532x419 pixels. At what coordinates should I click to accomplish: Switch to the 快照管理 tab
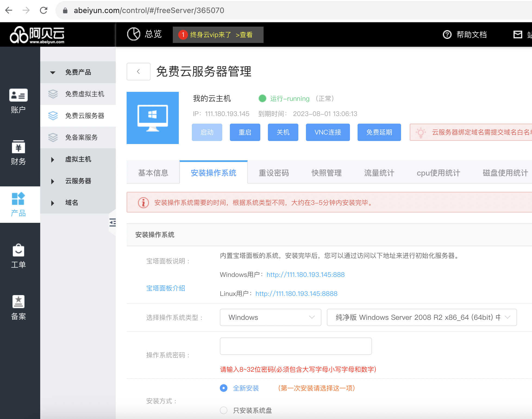click(326, 173)
